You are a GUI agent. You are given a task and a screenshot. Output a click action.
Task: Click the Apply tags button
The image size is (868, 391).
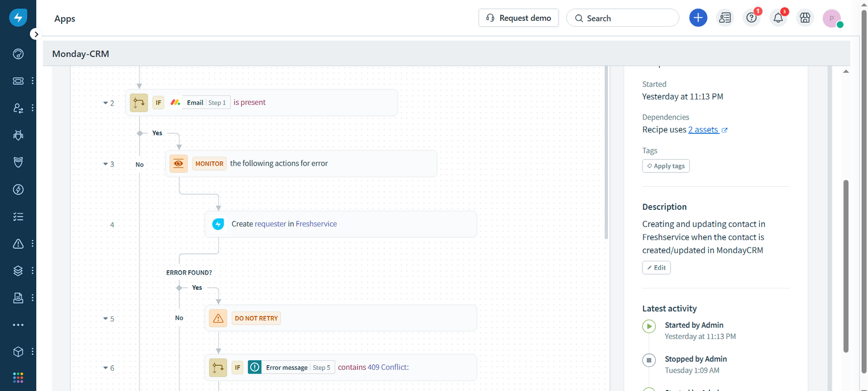pyautogui.click(x=665, y=166)
